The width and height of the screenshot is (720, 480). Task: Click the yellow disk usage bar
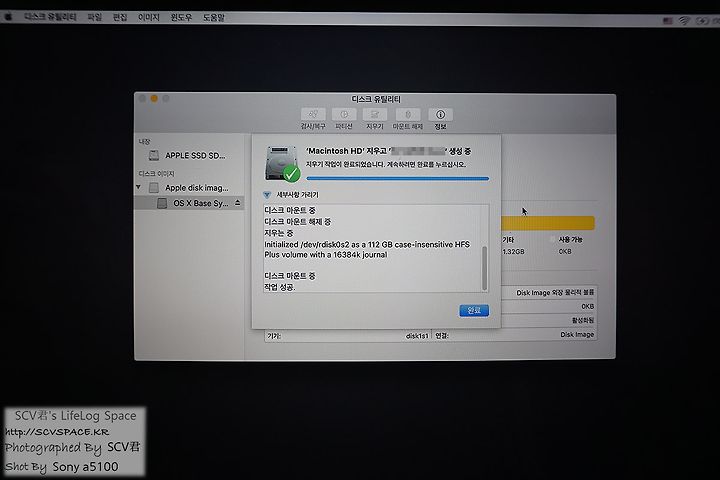[547, 223]
